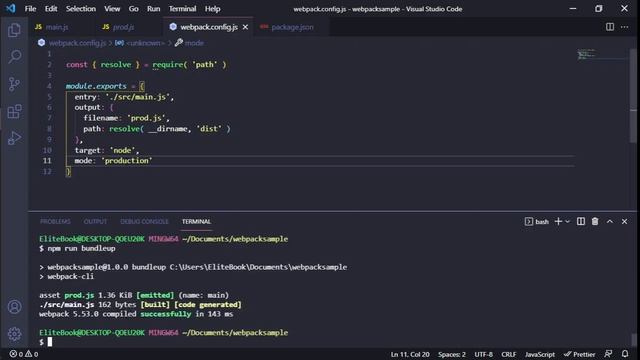Click line number 4 in gutter

pos(49,86)
